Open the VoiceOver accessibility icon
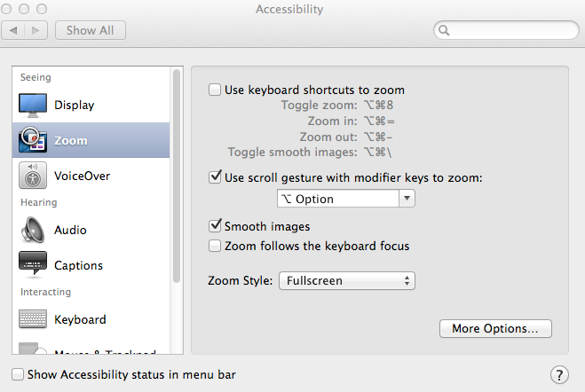The width and height of the screenshot is (585, 392). point(33,175)
